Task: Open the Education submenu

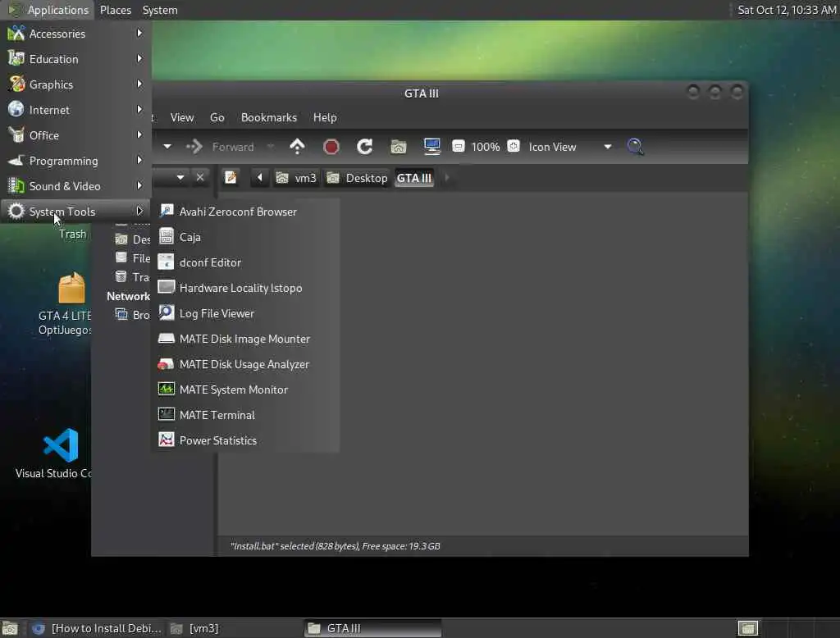Action: (75, 59)
